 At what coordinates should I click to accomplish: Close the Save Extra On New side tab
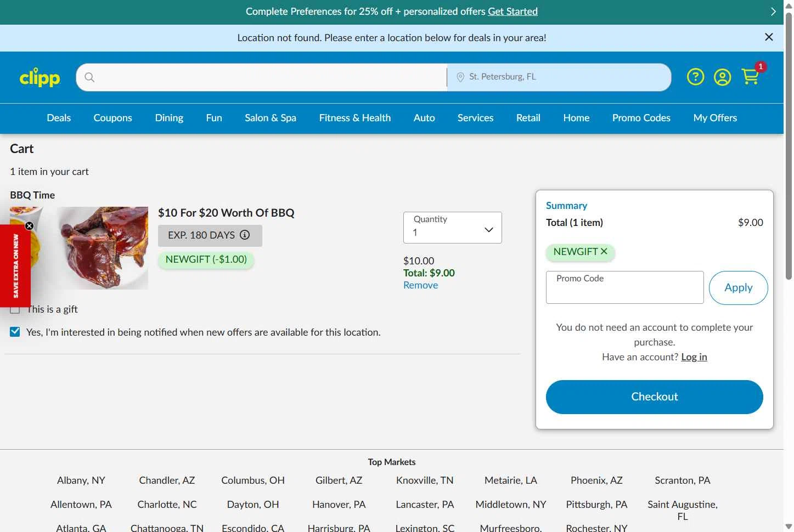pos(29,226)
